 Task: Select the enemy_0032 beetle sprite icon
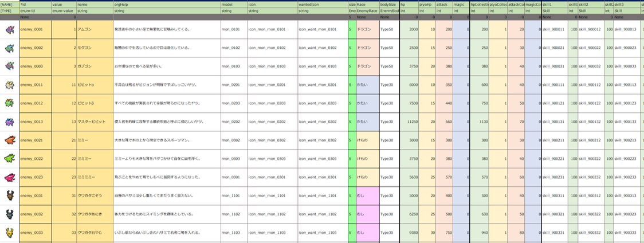pyautogui.click(x=10, y=214)
